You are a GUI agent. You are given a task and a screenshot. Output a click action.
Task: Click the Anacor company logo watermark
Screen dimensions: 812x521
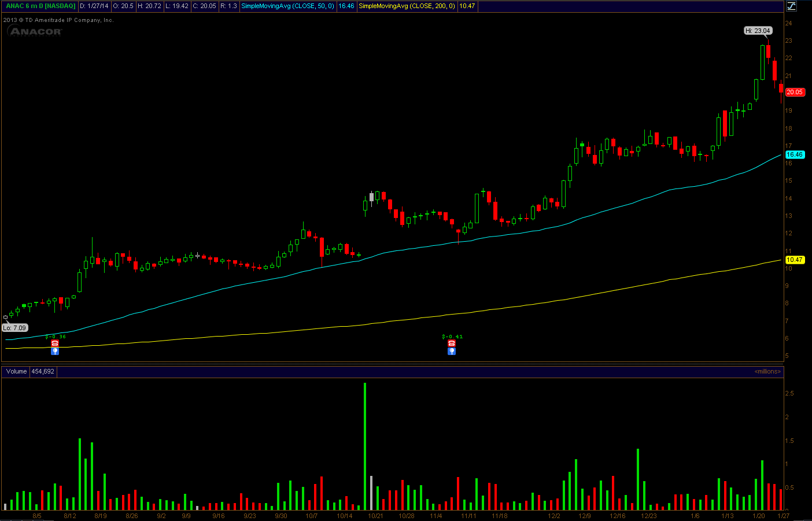tap(35, 31)
